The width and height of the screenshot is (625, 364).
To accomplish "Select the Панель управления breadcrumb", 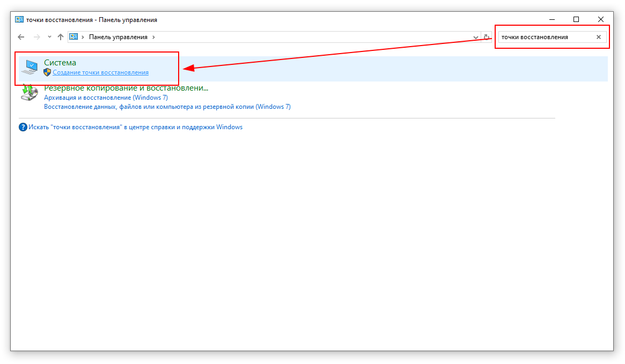I will tap(118, 37).
